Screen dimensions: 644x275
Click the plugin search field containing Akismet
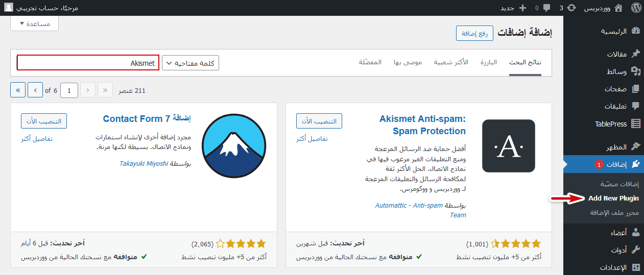pyautogui.click(x=88, y=63)
